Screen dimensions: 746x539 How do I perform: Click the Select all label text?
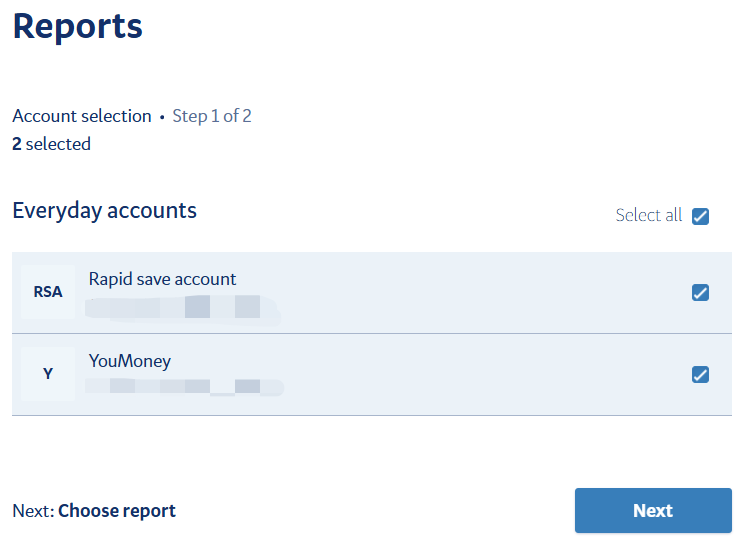648,216
